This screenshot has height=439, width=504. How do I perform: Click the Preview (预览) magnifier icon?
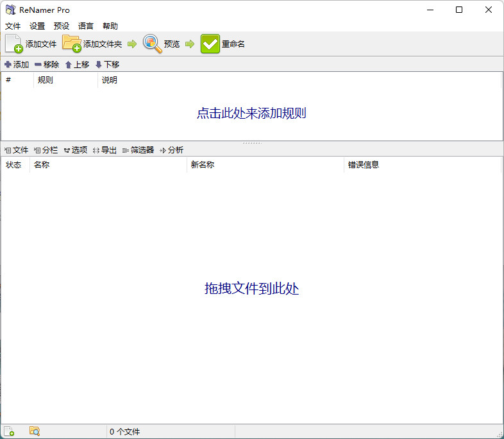pos(153,44)
